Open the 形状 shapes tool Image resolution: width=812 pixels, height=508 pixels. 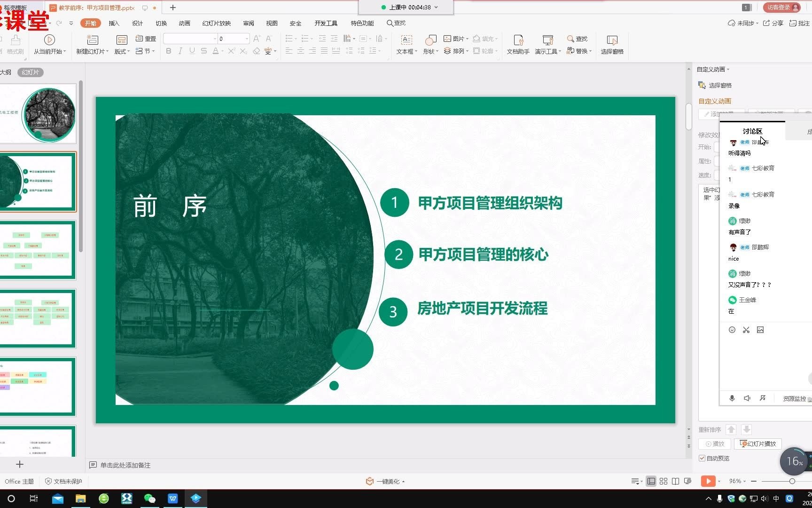[x=428, y=45]
